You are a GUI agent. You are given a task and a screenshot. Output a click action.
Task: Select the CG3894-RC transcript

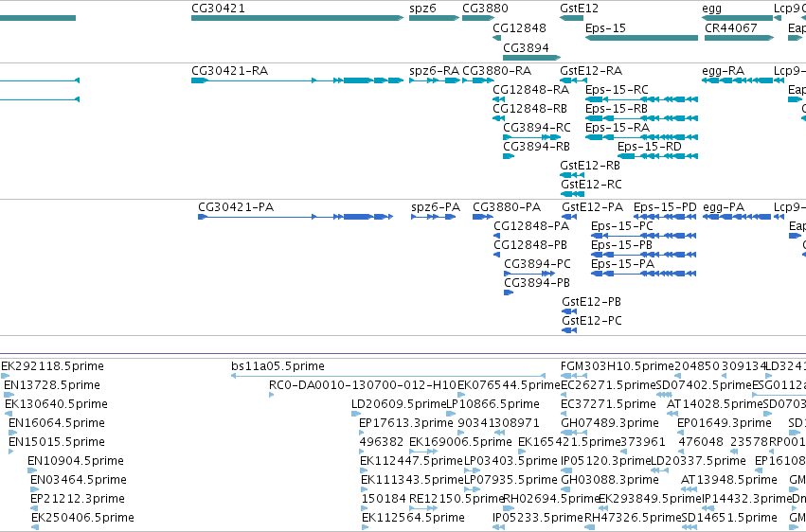point(531,137)
